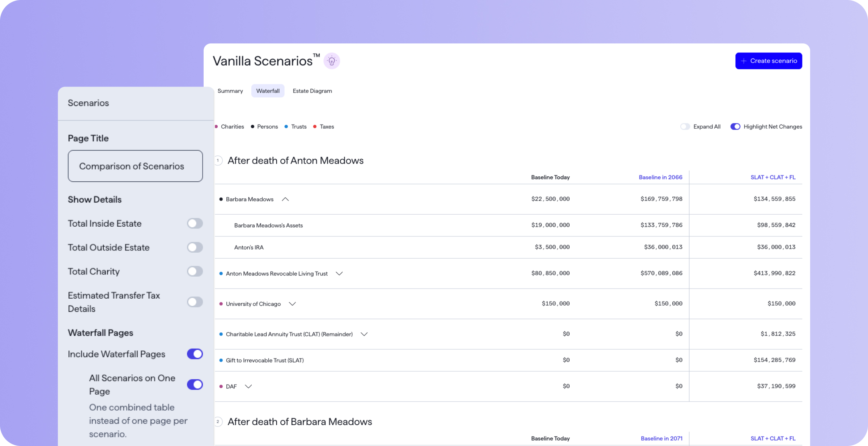Click the $80,850,000 trust value
The width and height of the screenshot is (868, 446).
[550, 273]
